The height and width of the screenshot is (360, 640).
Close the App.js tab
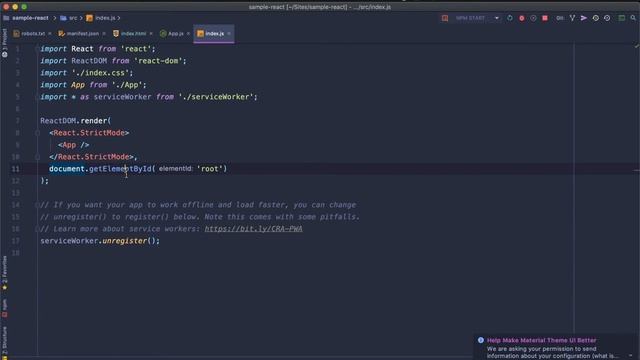pos(188,33)
